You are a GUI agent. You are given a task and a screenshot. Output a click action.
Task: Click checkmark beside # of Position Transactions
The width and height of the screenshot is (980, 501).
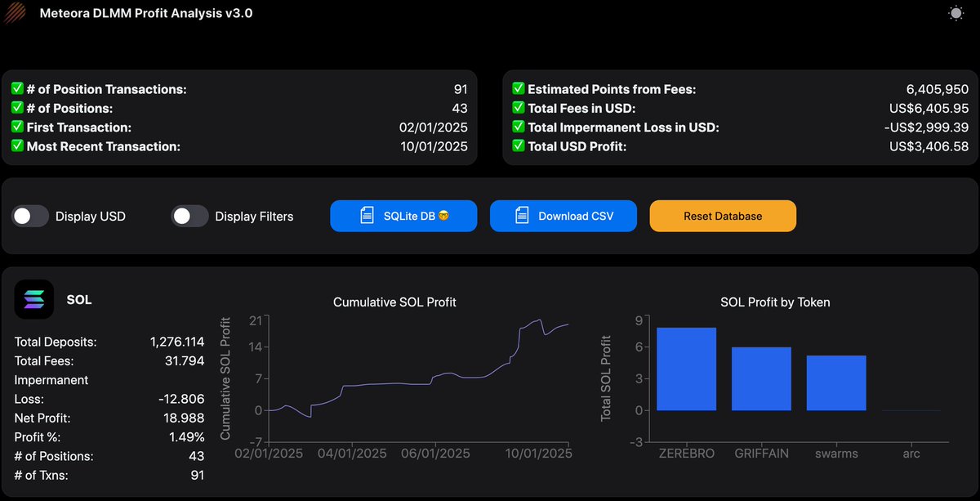(17, 89)
